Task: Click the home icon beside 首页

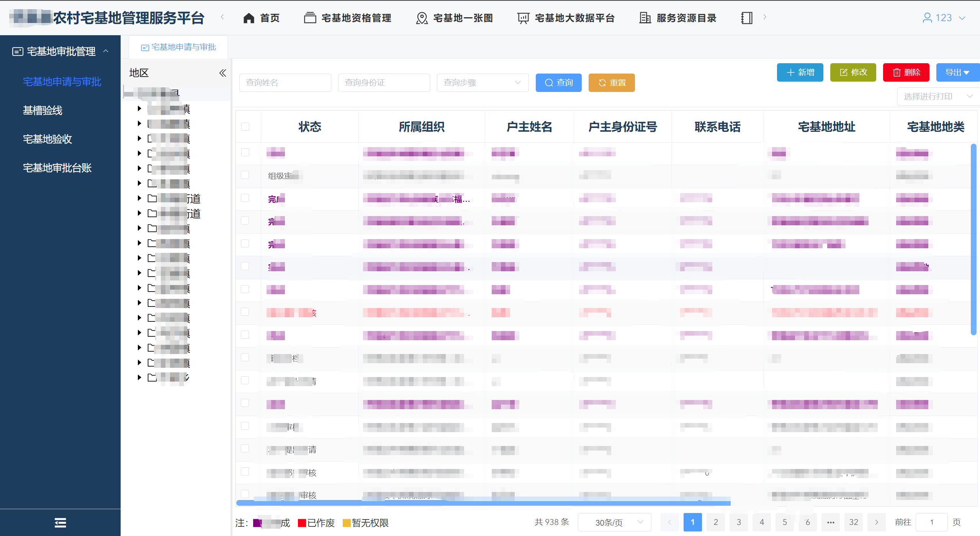Action: (249, 18)
